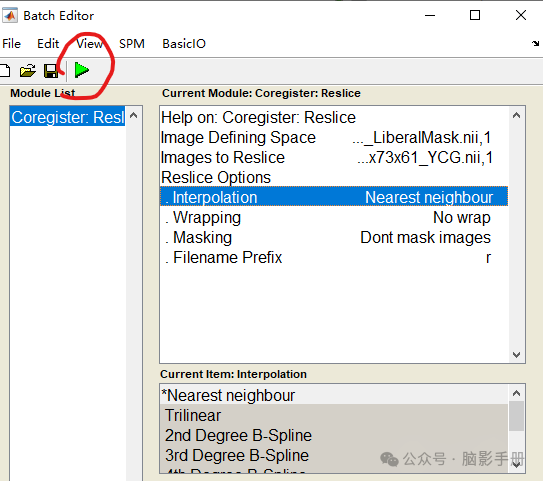The image size is (543, 481).
Task: Select the Filename Prefix row
Action: (x=334, y=258)
